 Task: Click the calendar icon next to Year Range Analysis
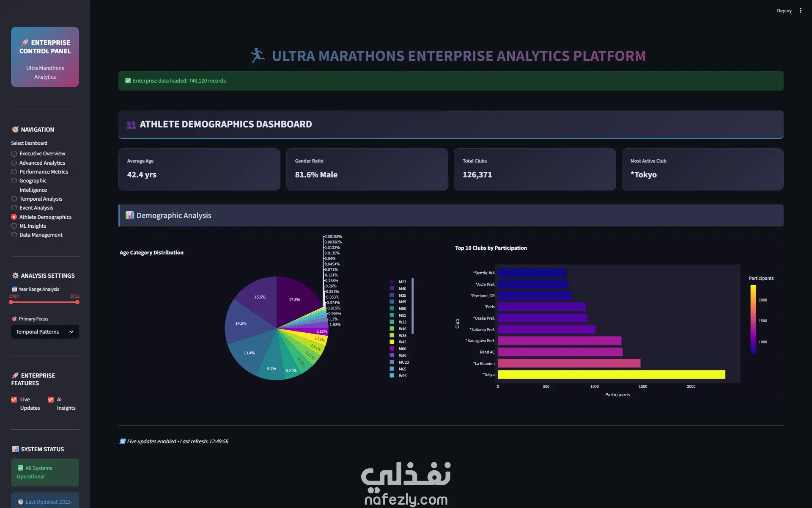14,289
